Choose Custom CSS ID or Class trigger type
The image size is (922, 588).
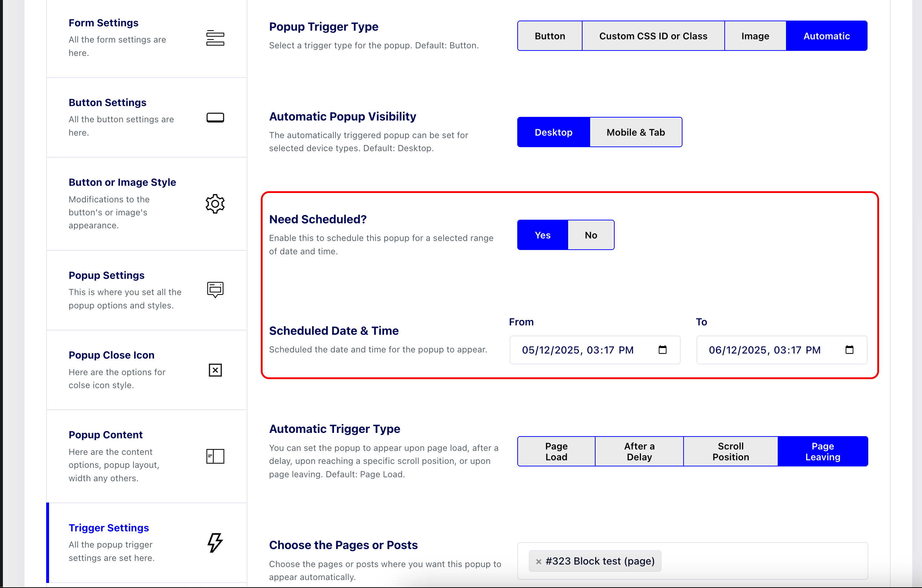click(653, 36)
